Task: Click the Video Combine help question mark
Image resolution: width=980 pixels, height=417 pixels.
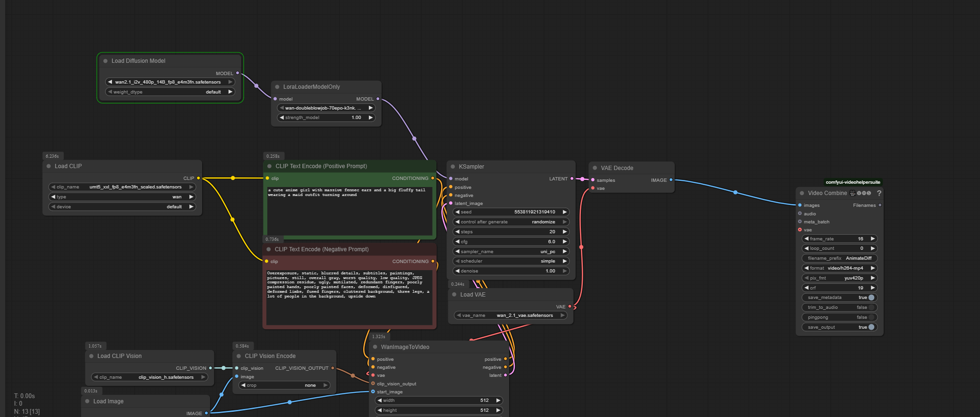Action: tap(878, 193)
